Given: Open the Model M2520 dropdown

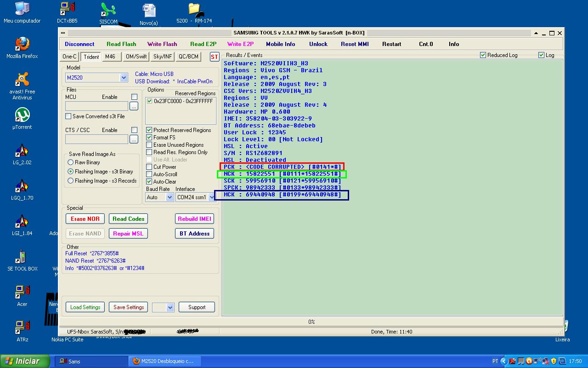Looking at the screenshot, I should (x=124, y=78).
